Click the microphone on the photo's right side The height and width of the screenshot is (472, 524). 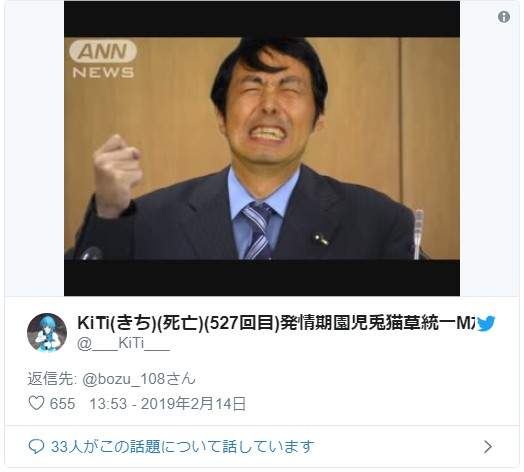(x=418, y=234)
